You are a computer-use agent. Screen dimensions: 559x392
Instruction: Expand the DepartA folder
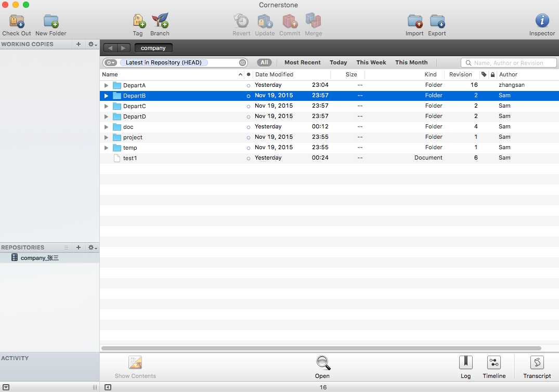(106, 85)
